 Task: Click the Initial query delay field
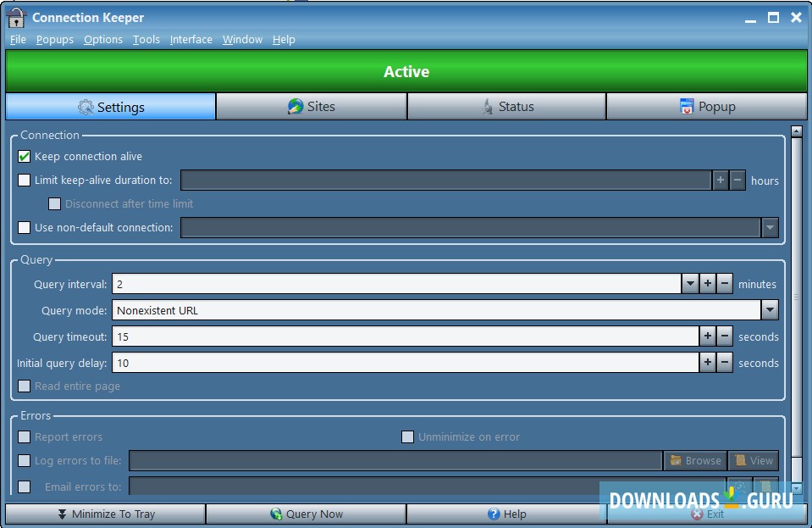pos(406,363)
